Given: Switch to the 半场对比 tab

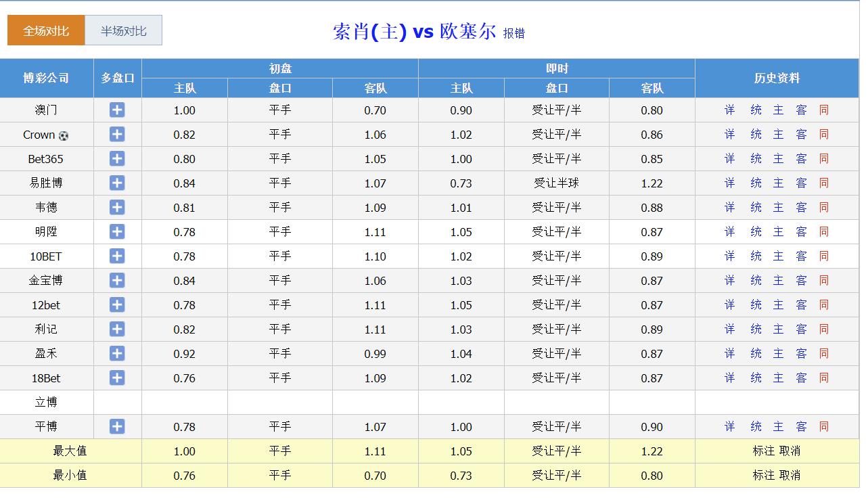Looking at the screenshot, I should tap(123, 30).
